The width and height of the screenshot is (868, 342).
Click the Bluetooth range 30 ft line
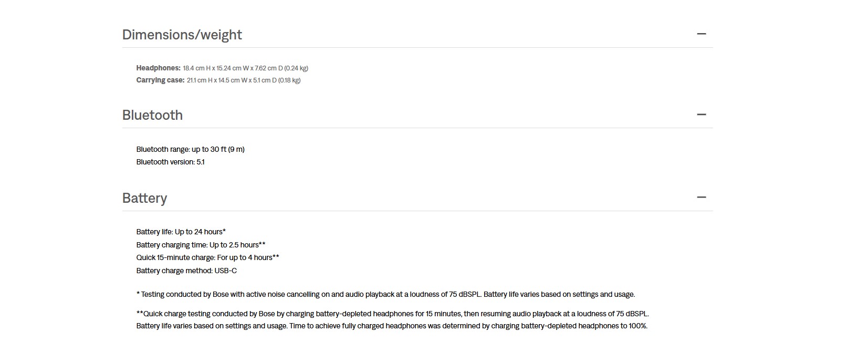190,149
